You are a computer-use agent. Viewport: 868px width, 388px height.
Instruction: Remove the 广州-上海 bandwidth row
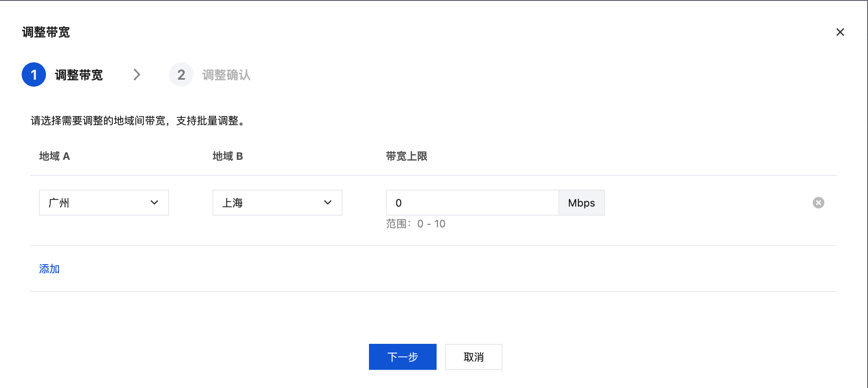(x=818, y=203)
